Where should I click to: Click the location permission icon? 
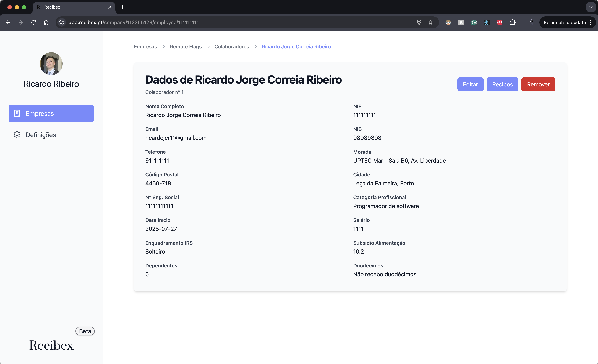click(x=419, y=23)
